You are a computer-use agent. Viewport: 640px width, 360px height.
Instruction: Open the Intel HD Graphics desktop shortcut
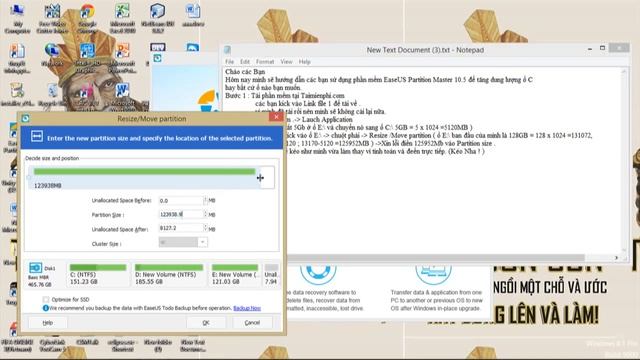point(87,58)
